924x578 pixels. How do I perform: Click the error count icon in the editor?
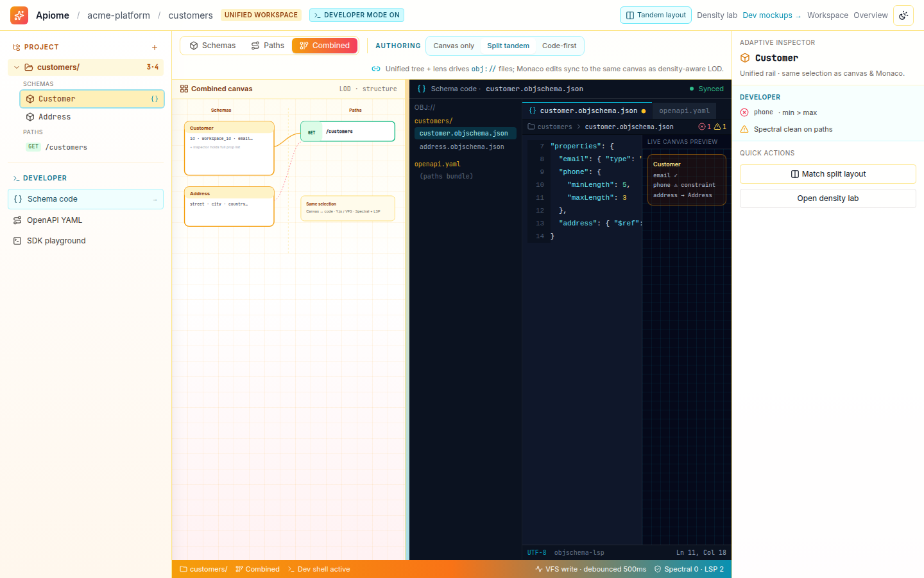pos(702,127)
